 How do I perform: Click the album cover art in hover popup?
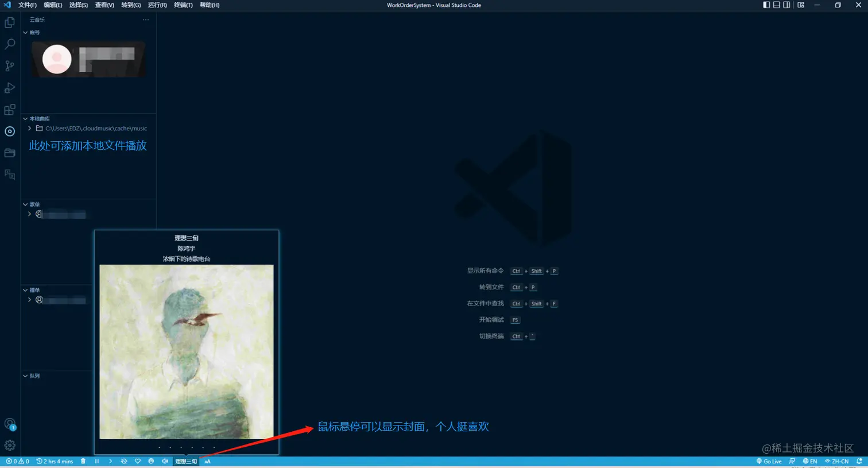[187, 351]
